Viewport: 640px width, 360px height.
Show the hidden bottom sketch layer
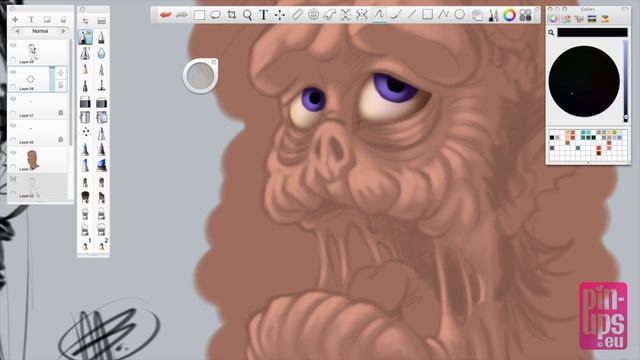[x=13, y=179]
